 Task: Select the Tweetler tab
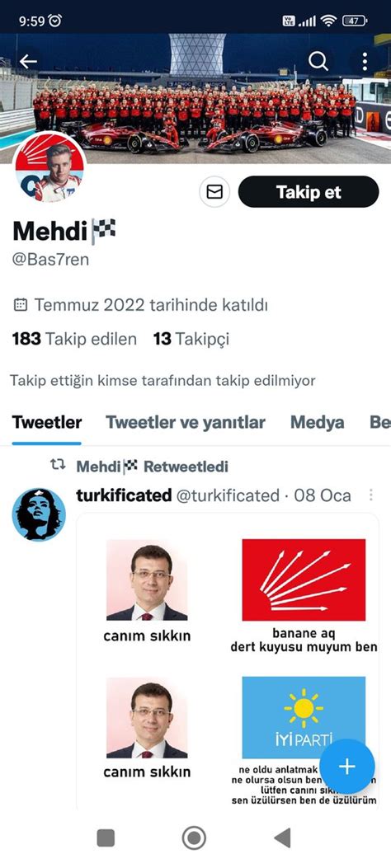click(x=47, y=423)
